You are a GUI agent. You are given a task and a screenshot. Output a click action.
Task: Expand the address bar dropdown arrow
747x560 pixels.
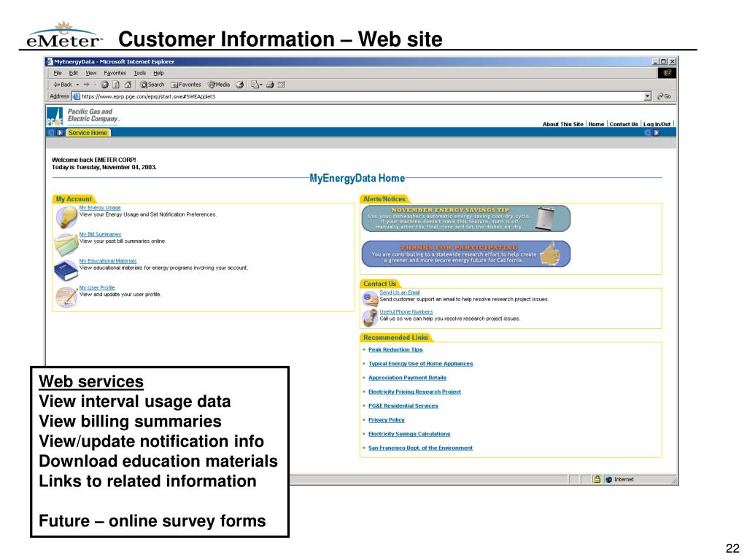(x=648, y=96)
